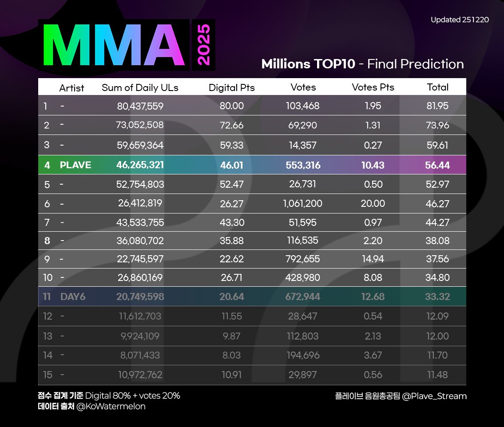Click the value 22,745,597 in row 9
The height and width of the screenshot is (427, 504).
click(140, 259)
